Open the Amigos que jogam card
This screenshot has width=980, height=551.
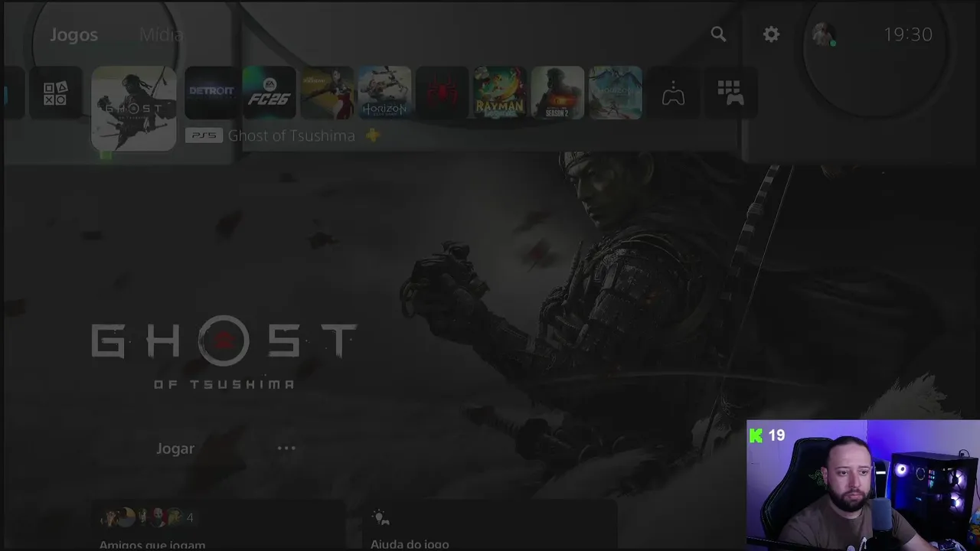click(x=217, y=527)
